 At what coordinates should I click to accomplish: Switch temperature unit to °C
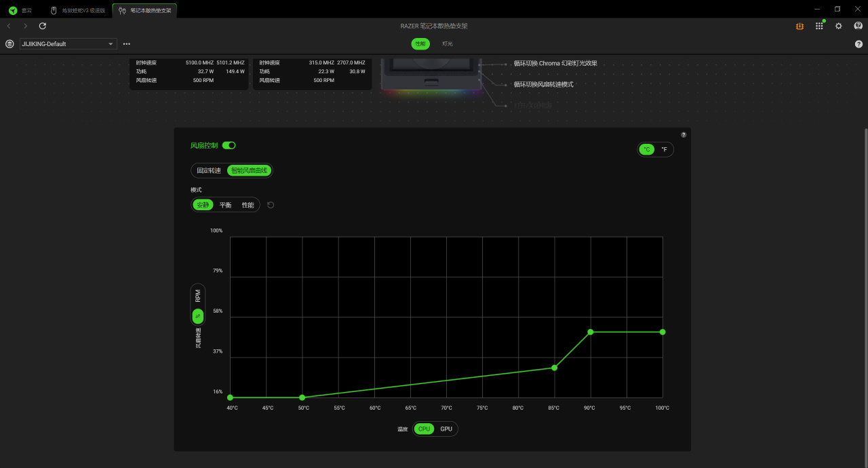tap(647, 149)
